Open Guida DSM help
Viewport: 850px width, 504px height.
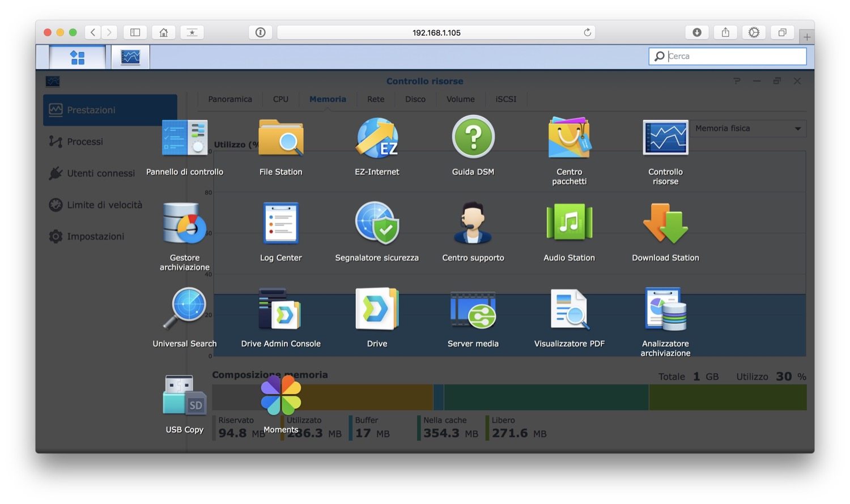pos(473,137)
